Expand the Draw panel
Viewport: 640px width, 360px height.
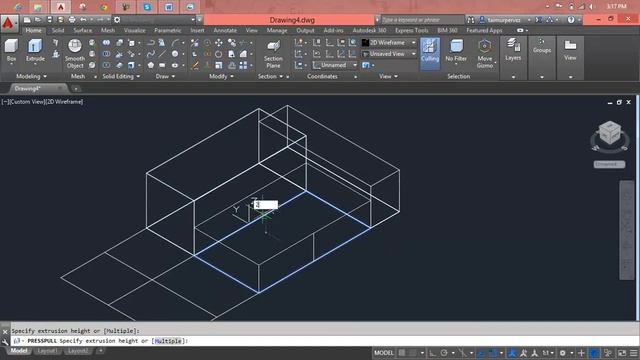(165, 76)
